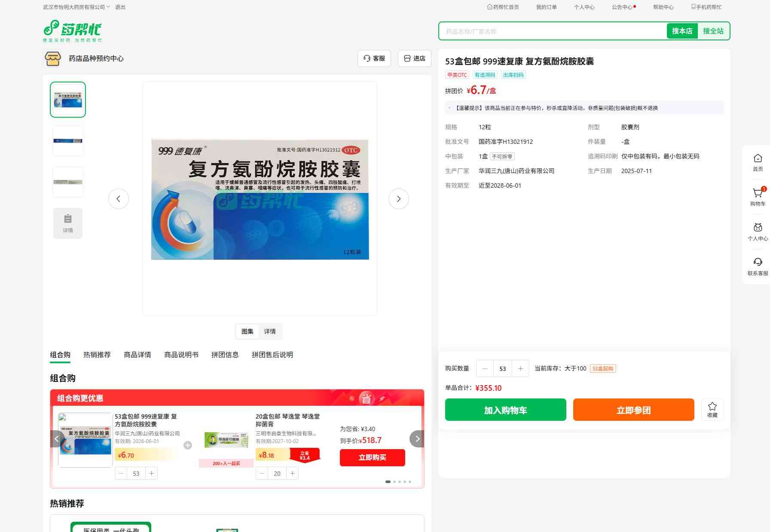Advance combo deals carousel to next
Screen dimensions: 770x532
click(417, 439)
